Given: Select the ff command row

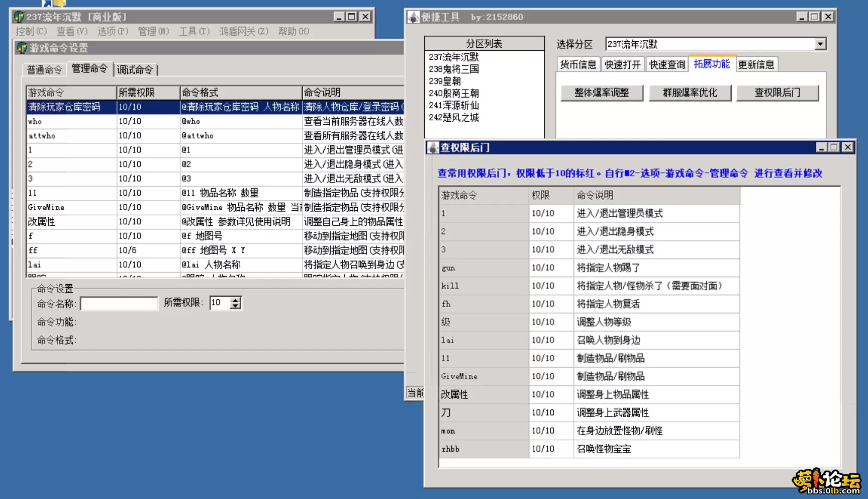Looking at the screenshot, I should tap(215, 250).
